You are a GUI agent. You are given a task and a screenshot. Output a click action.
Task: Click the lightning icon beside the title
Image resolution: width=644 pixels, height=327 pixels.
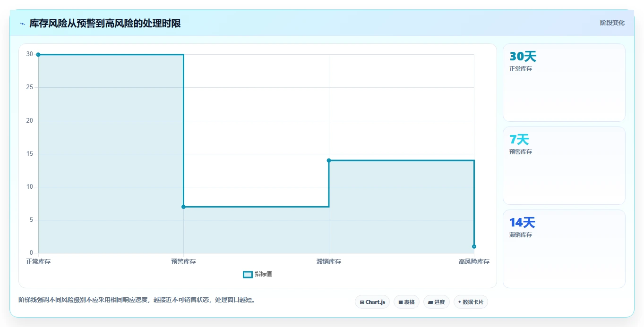pyautogui.click(x=22, y=24)
